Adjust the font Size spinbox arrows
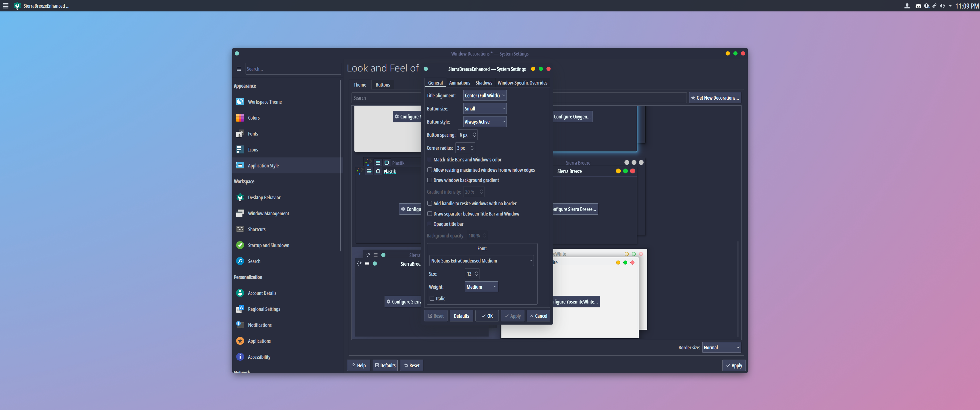The image size is (980, 410). (x=476, y=274)
